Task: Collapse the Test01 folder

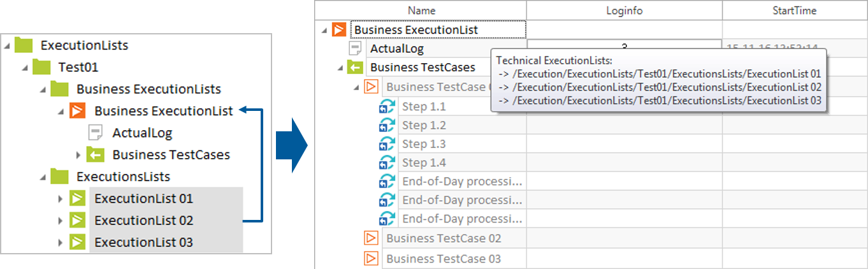Action: point(24,68)
